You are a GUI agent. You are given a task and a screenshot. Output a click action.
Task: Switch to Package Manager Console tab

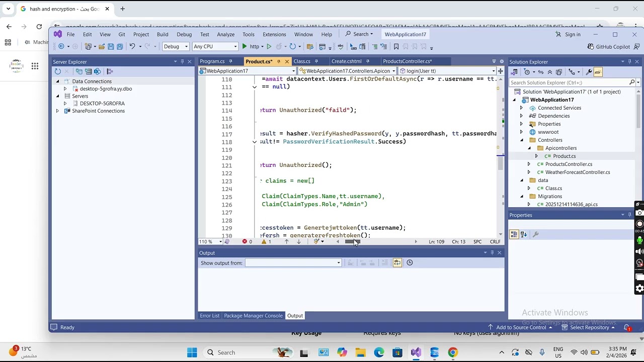[253, 316]
